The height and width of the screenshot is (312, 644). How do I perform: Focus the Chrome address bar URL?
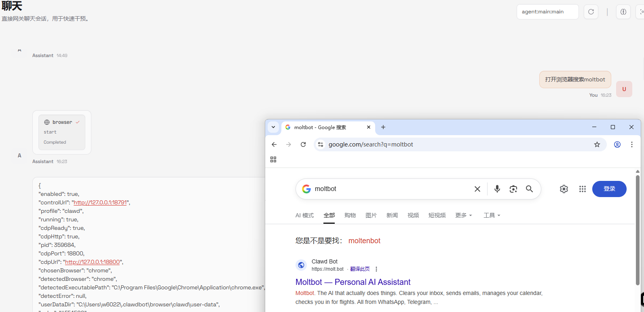point(460,144)
